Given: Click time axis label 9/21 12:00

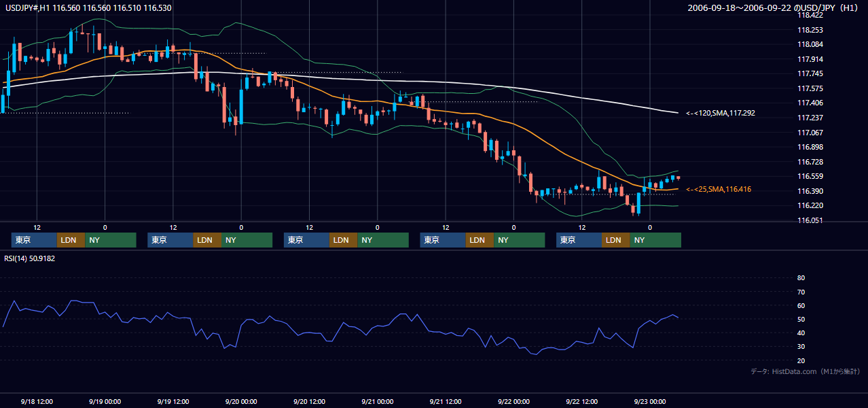Looking at the screenshot, I should point(446,401).
